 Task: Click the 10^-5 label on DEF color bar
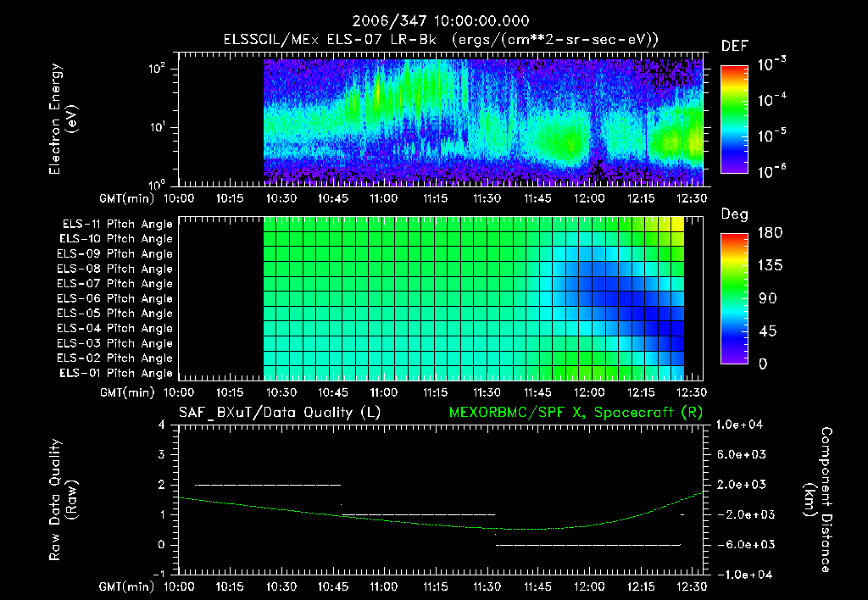tap(771, 135)
